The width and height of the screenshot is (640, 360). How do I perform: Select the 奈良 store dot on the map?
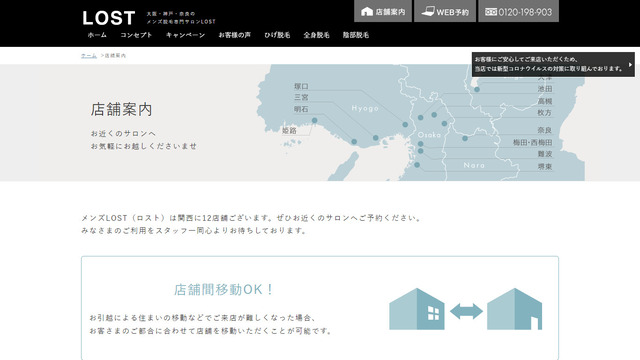click(465, 138)
